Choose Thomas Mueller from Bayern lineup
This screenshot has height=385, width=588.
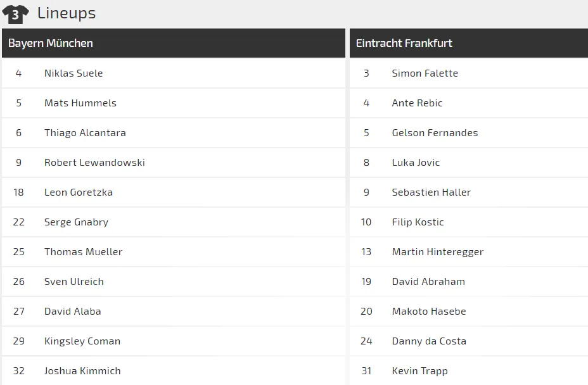point(83,252)
